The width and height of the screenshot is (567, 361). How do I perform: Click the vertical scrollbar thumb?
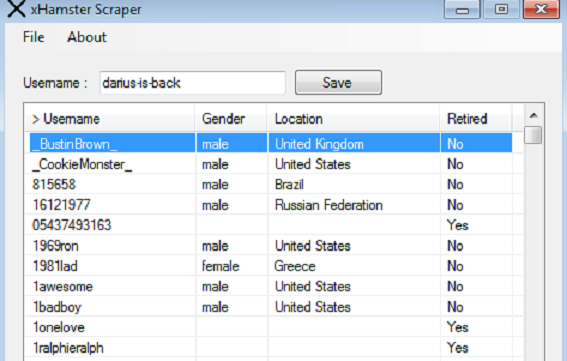pos(533,135)
